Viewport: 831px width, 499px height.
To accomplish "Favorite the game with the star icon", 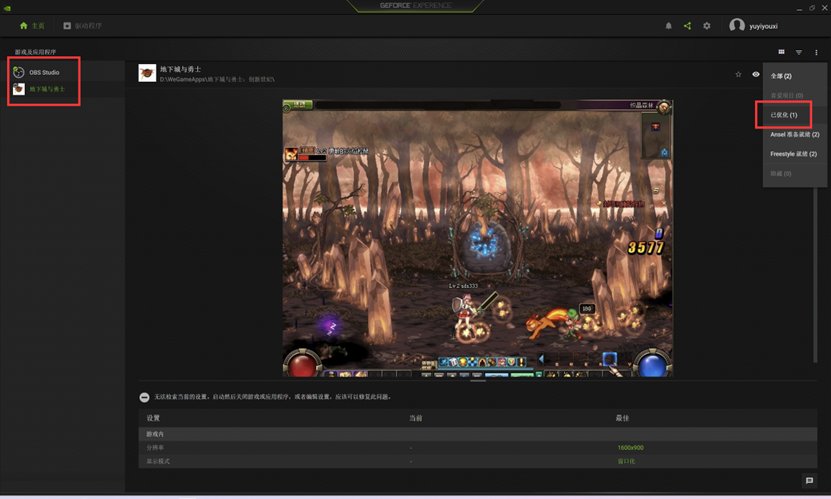I will click(x=738, y=74).
